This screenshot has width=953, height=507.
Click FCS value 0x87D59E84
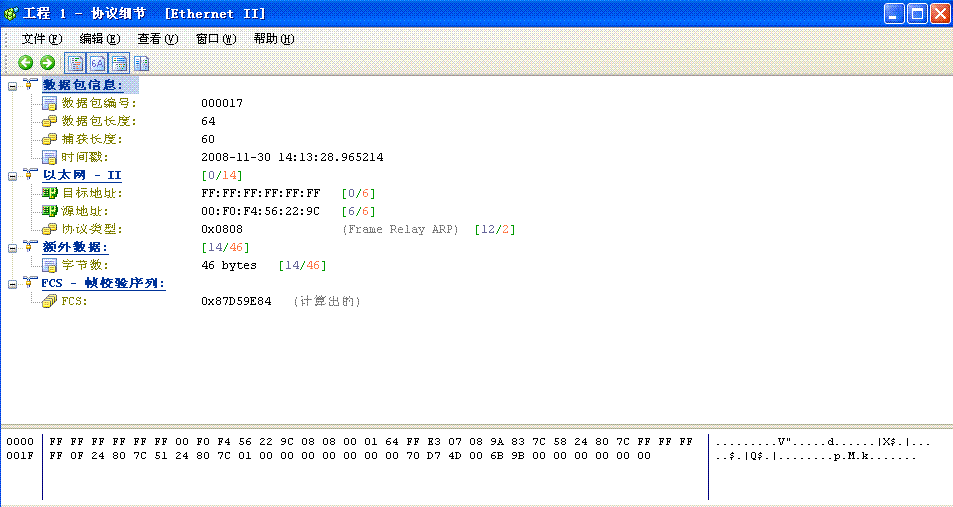[236, 302]
